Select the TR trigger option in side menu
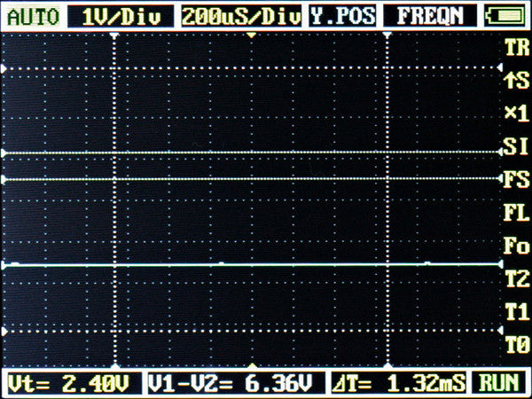This screenshot has width=532, height=399. [515, 48]
